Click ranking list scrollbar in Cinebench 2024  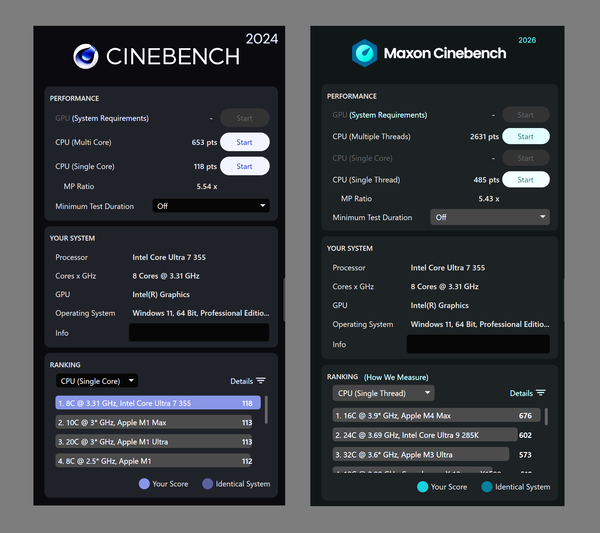point(266,410)
